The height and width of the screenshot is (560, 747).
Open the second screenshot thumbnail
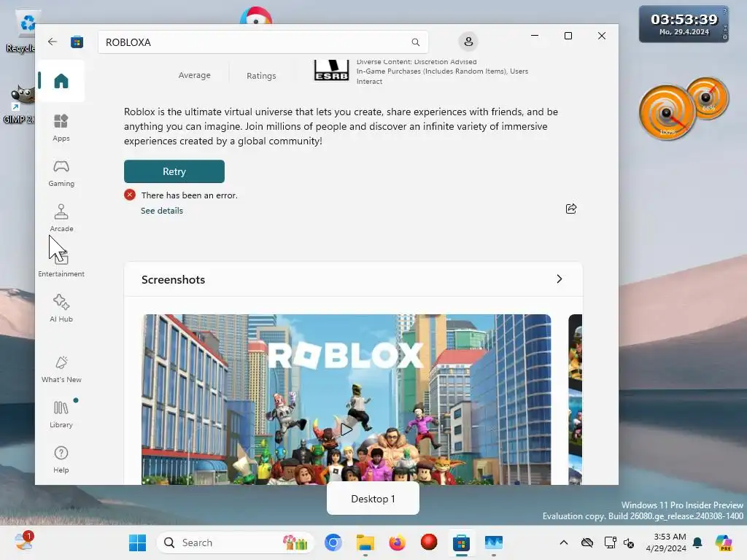coord(575,399)
